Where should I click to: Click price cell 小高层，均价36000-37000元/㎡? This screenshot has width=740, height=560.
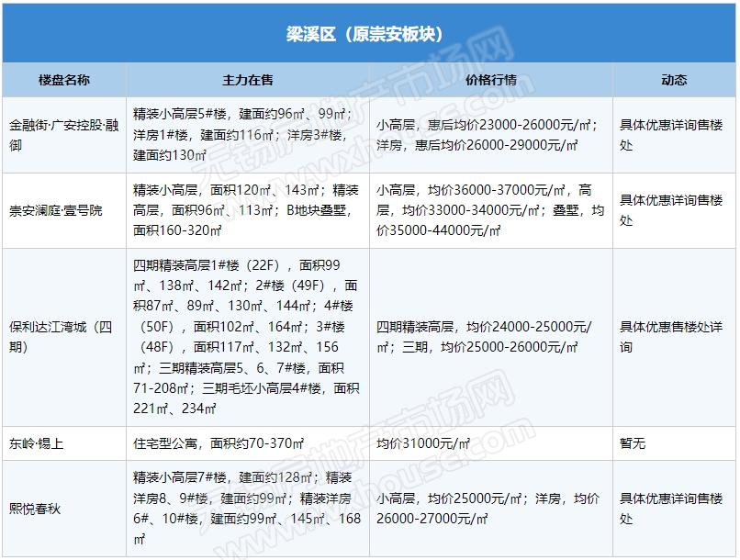pos(490,210)
